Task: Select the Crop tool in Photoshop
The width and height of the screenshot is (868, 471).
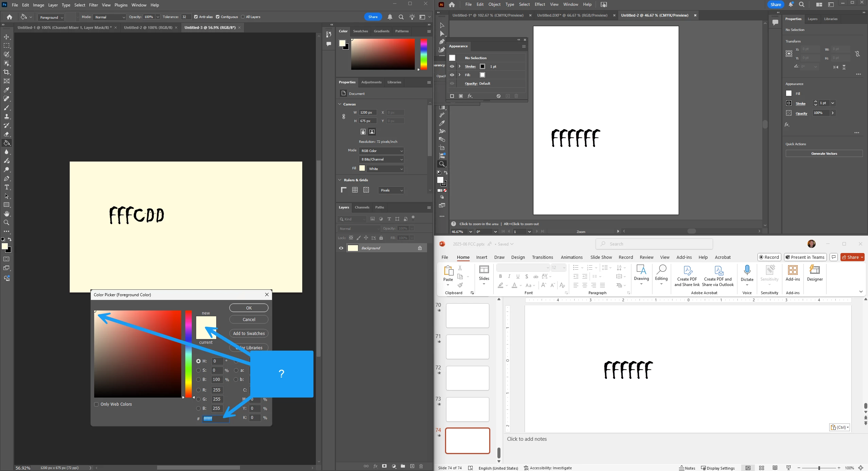Action: [x=6, y=72]
